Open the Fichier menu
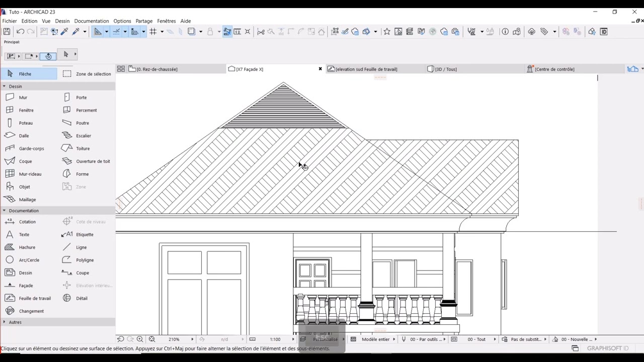This screenshot has height=362, width=644. [x=10, y=21]
